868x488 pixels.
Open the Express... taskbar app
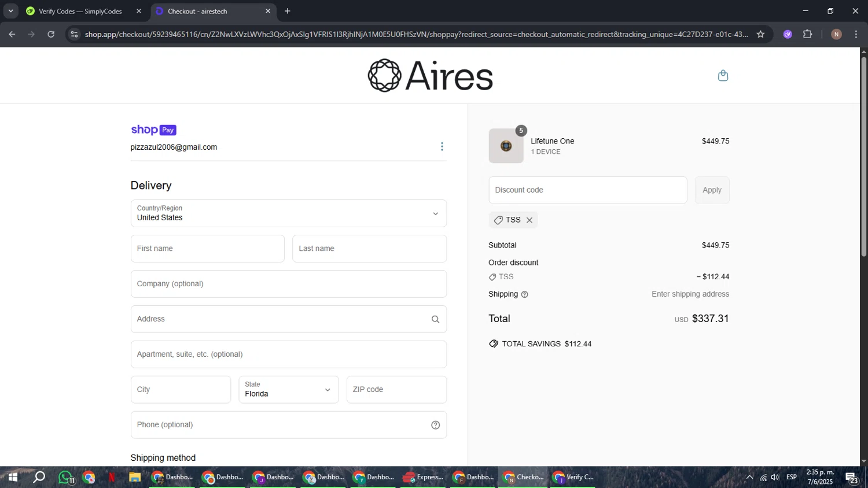pos(423,478)
